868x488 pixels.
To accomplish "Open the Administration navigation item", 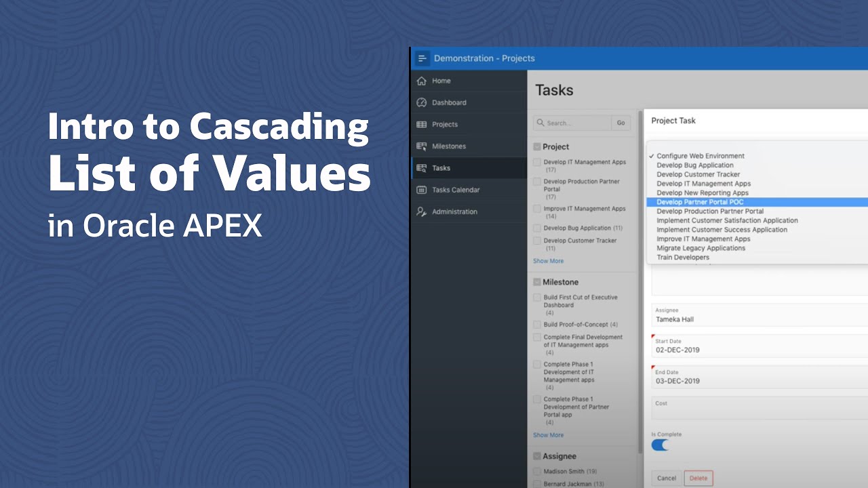I will click(x=469, y=211).
